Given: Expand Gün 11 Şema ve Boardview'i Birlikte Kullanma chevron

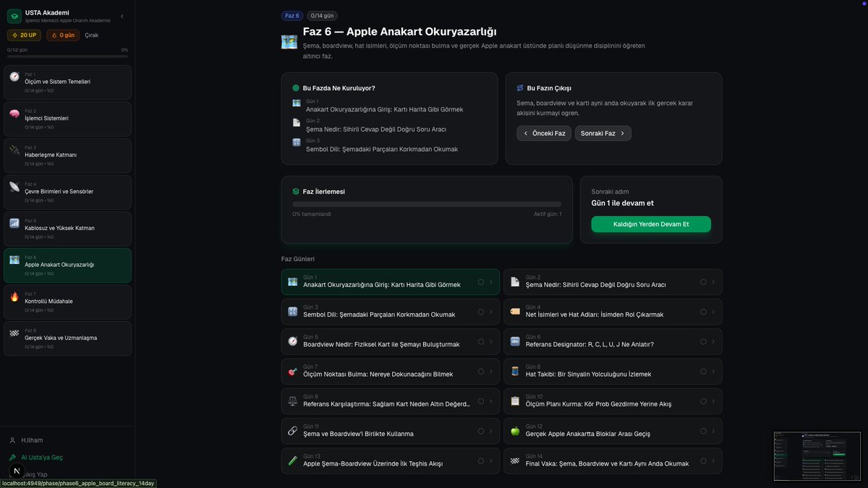Looking at the screenshot, I should click(x=491, y=431).
